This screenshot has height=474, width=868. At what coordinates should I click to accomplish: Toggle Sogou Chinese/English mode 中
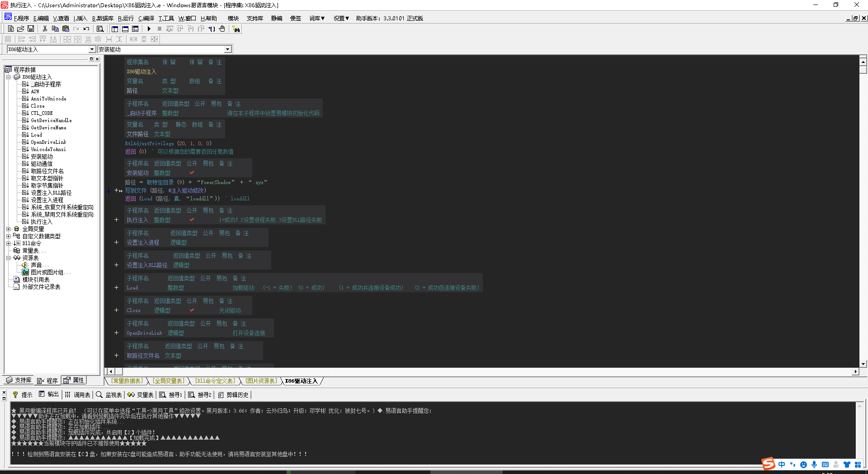pyautogui.click(x=782, y=465)
